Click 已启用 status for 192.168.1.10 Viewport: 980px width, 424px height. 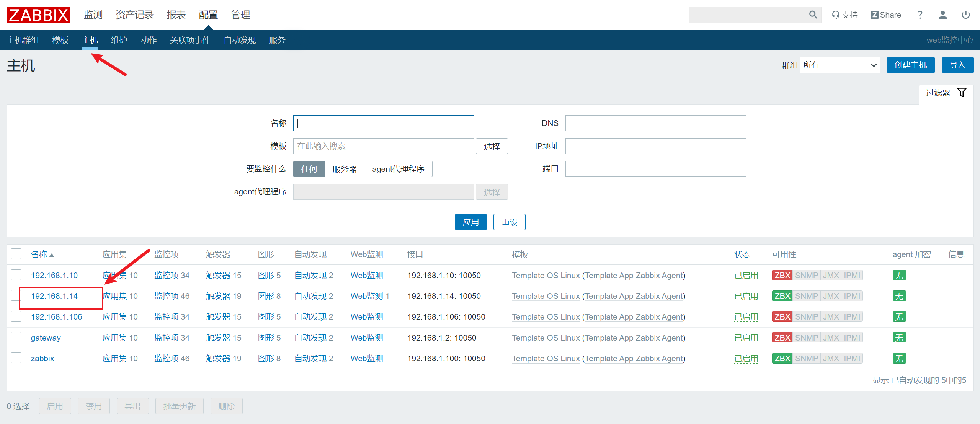point(746,276)
